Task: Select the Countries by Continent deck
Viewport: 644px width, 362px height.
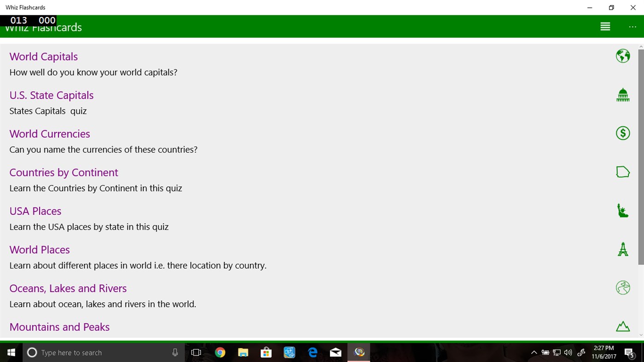Action: 64,172
